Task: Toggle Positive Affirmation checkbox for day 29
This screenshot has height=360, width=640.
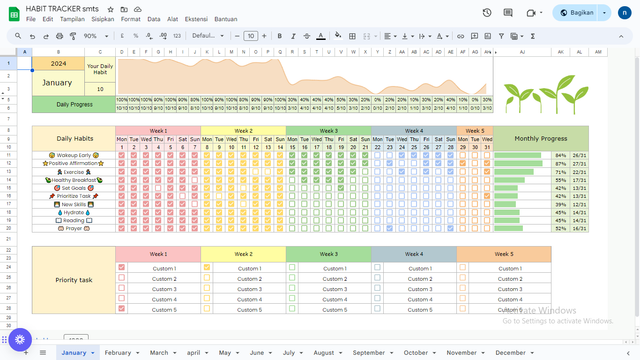Action: (x=462, y=163)
